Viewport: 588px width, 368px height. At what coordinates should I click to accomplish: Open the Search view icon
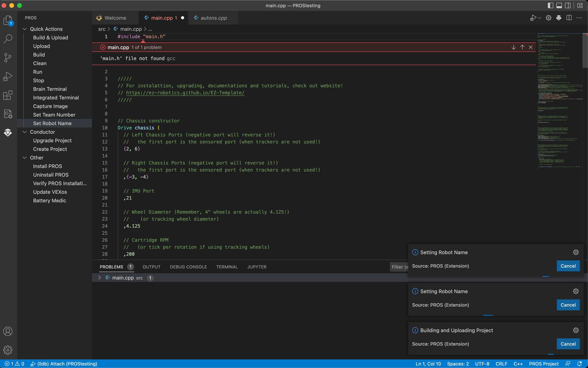tap(8, 39)
